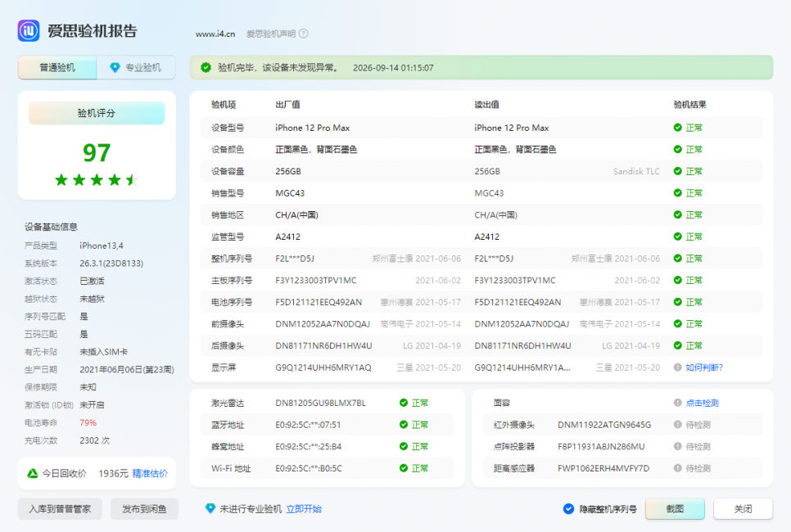Click the 2021年06月06日(第23周) production date
Screen dimensions: 791x532
tap(127, 370)
